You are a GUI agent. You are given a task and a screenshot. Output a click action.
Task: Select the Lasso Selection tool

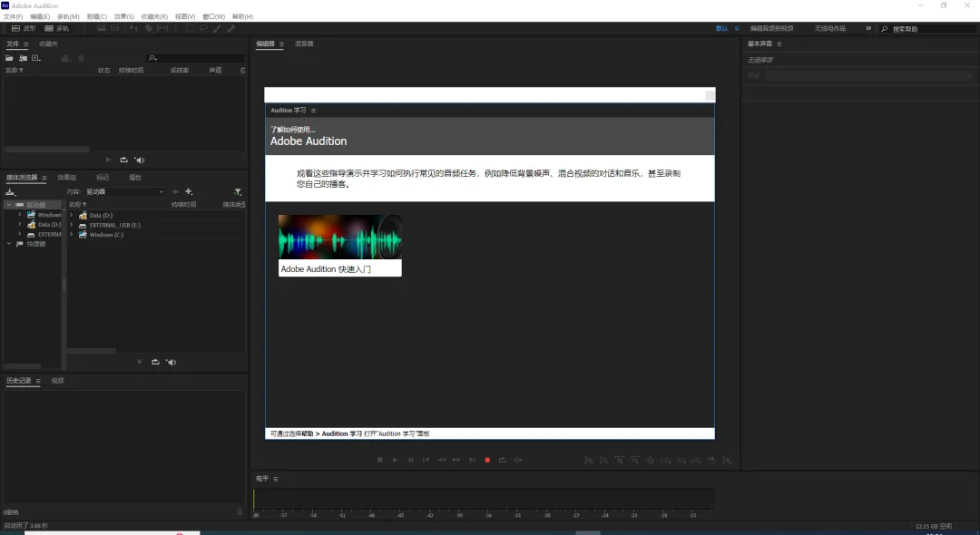click(x=204, y=28)
